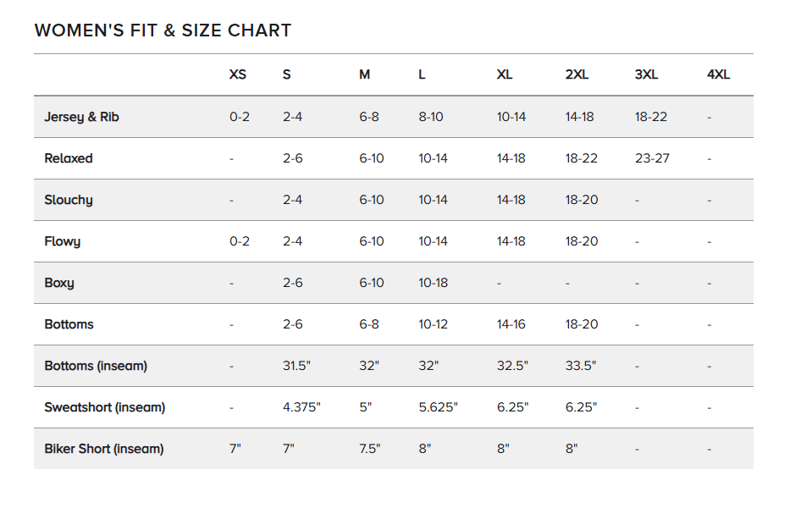Click the Slouchy row label
Image resolution: width=812 pixels, height=508 pixels.
(69, 200)
